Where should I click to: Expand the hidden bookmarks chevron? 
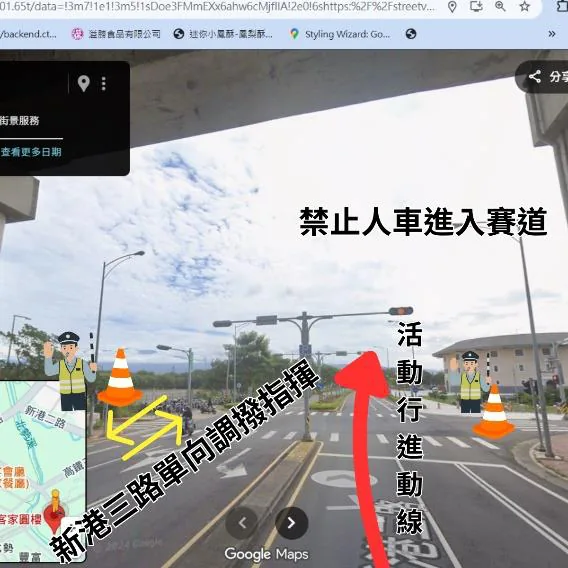(552, 34)
